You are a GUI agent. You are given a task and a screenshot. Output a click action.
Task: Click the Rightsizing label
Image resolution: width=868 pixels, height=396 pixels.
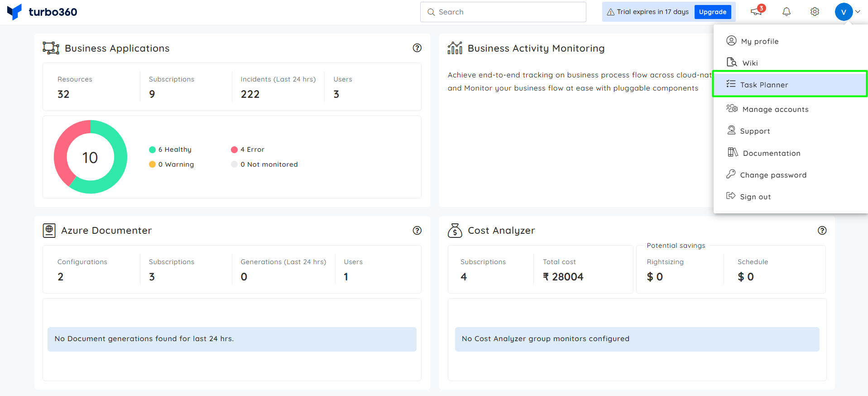(x=665, y=262)
